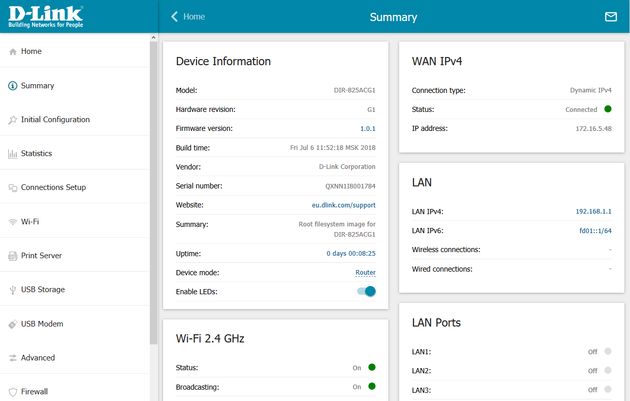This screenshot has height=401, width=630.
Task: Click the Print Server printer icon
Action: tap(13, 256)
